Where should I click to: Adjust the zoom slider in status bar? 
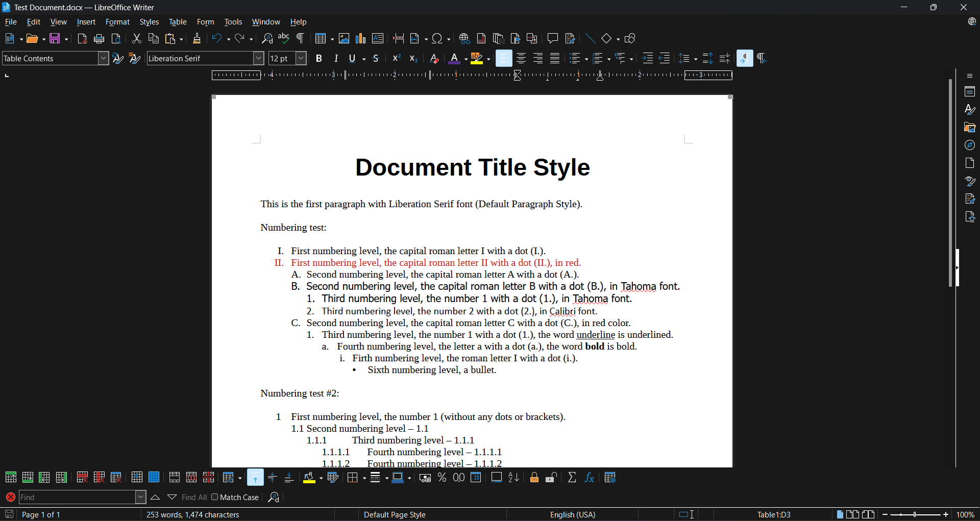point(915,514)
